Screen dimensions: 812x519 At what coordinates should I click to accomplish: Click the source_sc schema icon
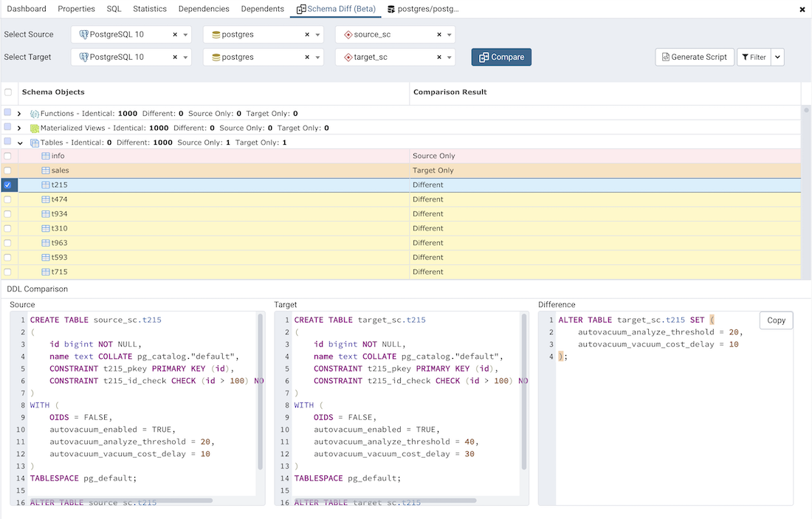point(348,35)
